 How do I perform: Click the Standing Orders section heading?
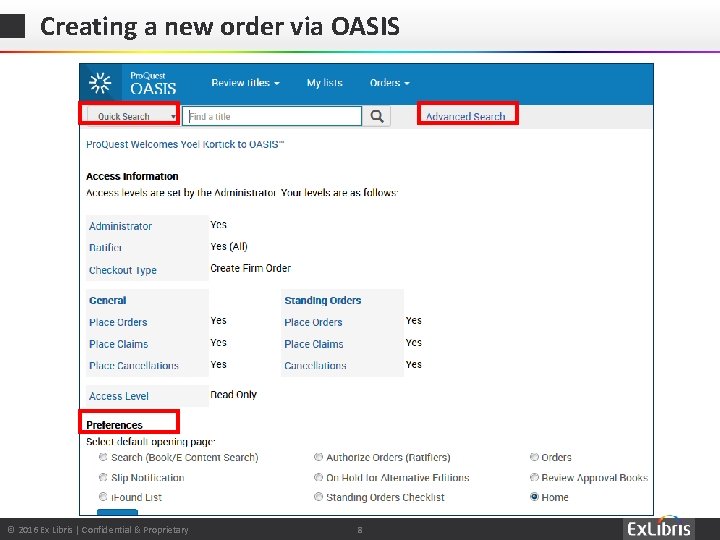323,300
